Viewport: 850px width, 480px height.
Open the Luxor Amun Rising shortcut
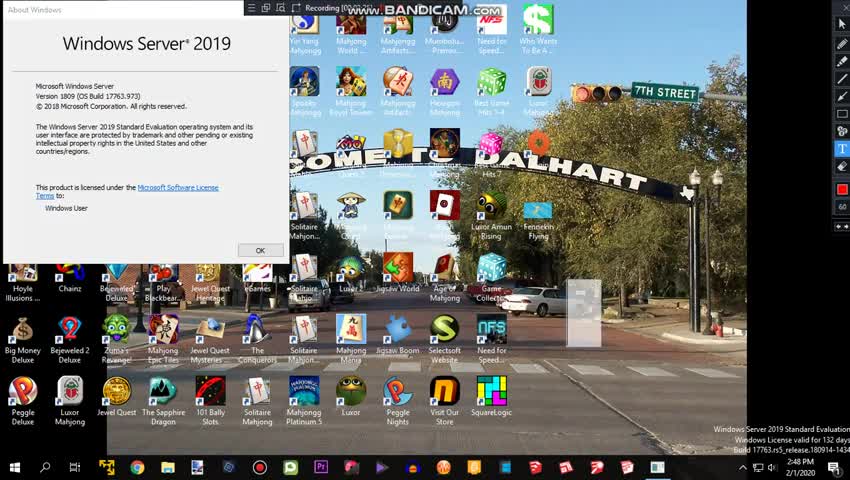coord(491,216)
